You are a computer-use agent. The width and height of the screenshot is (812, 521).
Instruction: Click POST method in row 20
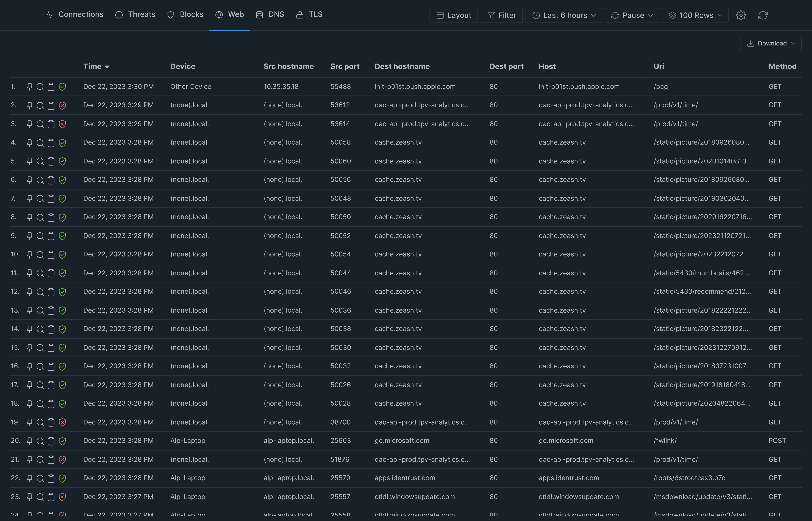click(777, 440)
